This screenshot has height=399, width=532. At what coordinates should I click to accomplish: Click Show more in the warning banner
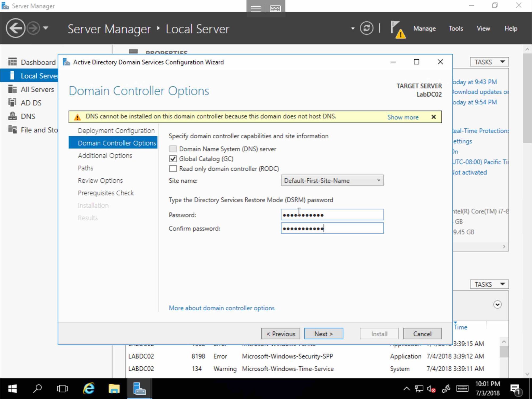(403, 117)
